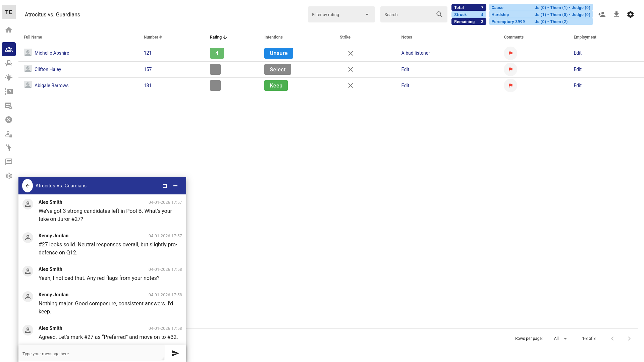Click the search magnifier icon
The image size is (644, 362).
[x=439, y=14]
